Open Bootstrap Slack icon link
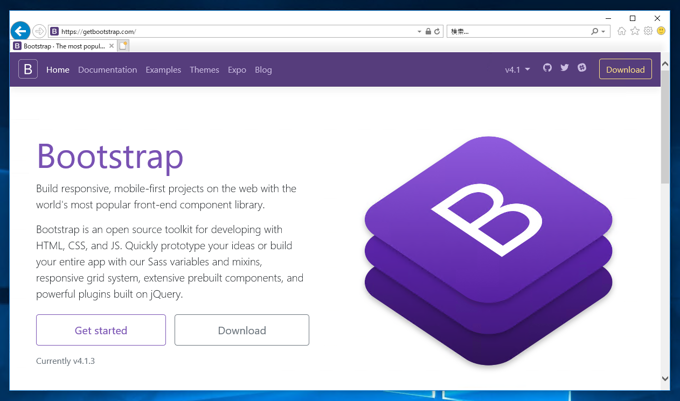This screenshot has width=680, height=401. (582, 68)
